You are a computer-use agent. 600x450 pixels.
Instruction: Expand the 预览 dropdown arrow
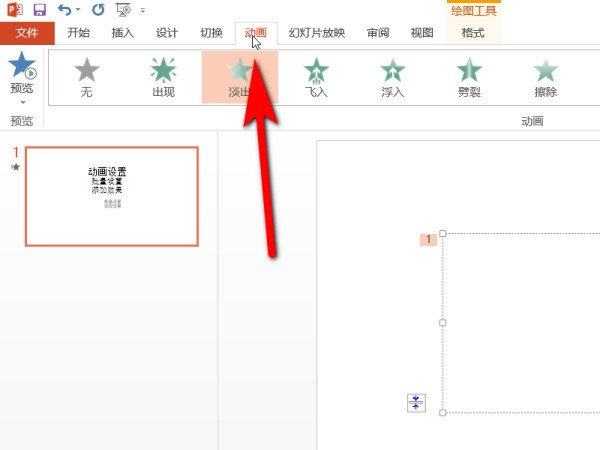tap(23, 102)
